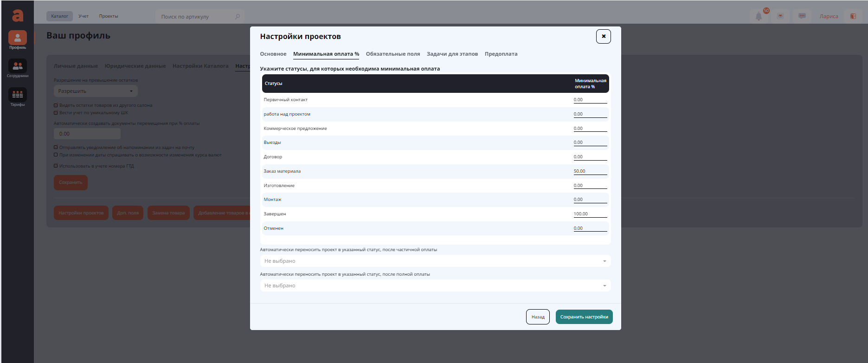This screenshot has width=868, height=363.
Task: Click the Назад button
Action: click(538, 317)
